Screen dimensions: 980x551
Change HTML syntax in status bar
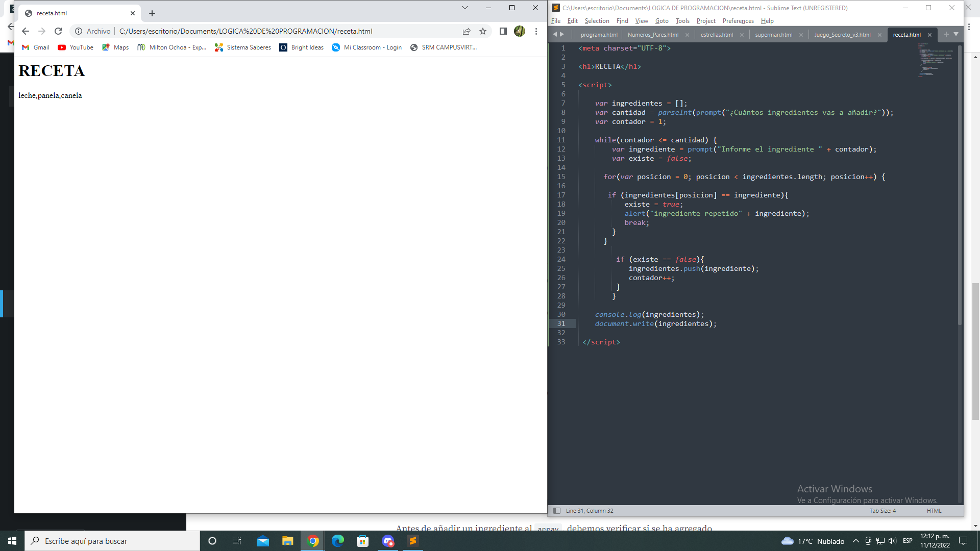tap(934, 511)
